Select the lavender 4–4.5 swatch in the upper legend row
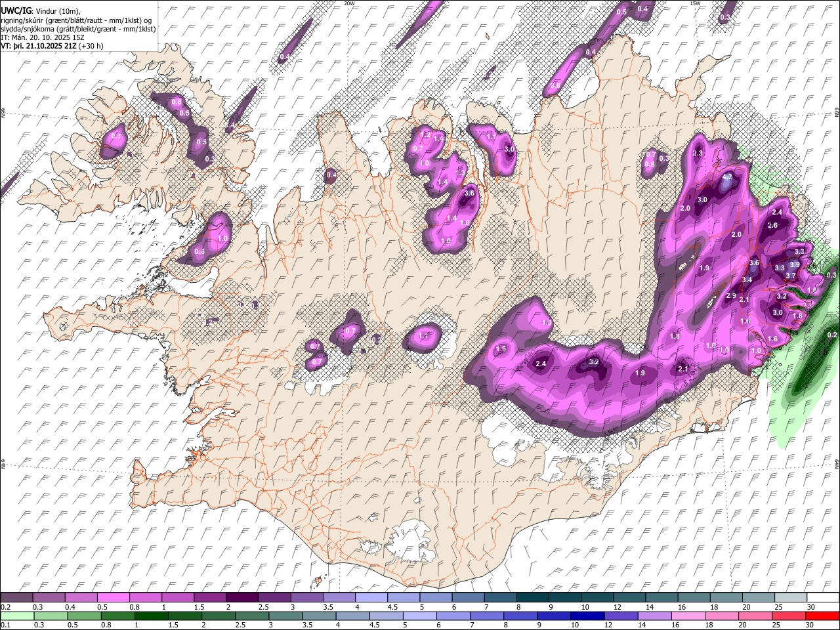 [x=371, y=598]
